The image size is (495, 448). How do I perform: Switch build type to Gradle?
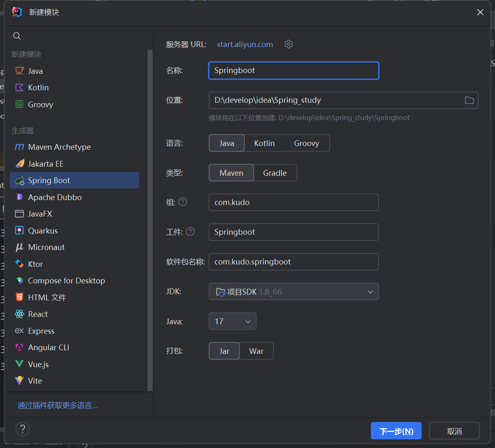pyautogui.click(x=275, y=173)
